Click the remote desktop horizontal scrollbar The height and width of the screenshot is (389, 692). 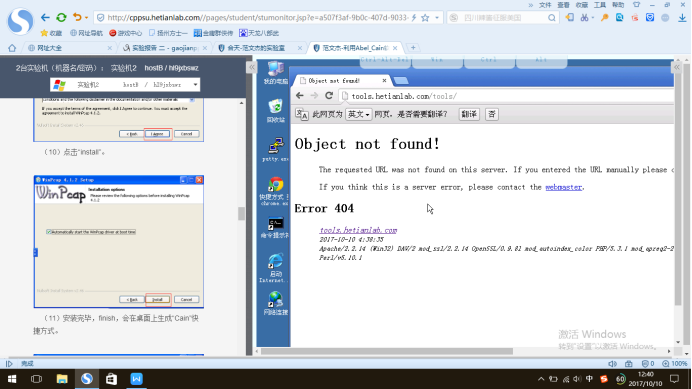point(387,351)
